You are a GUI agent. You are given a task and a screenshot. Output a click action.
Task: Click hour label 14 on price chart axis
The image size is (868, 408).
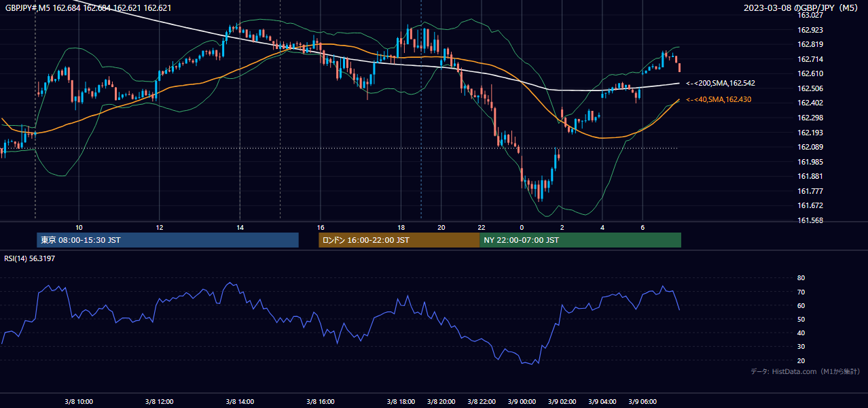(240, 227)
